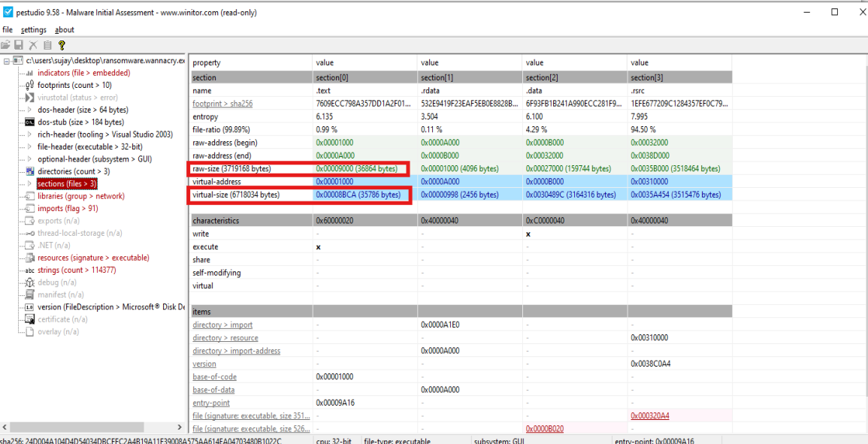This screenshot has width=868, height=444.
Task: Open the file menu
Action: pyautogui.click(x=8, y=30)
